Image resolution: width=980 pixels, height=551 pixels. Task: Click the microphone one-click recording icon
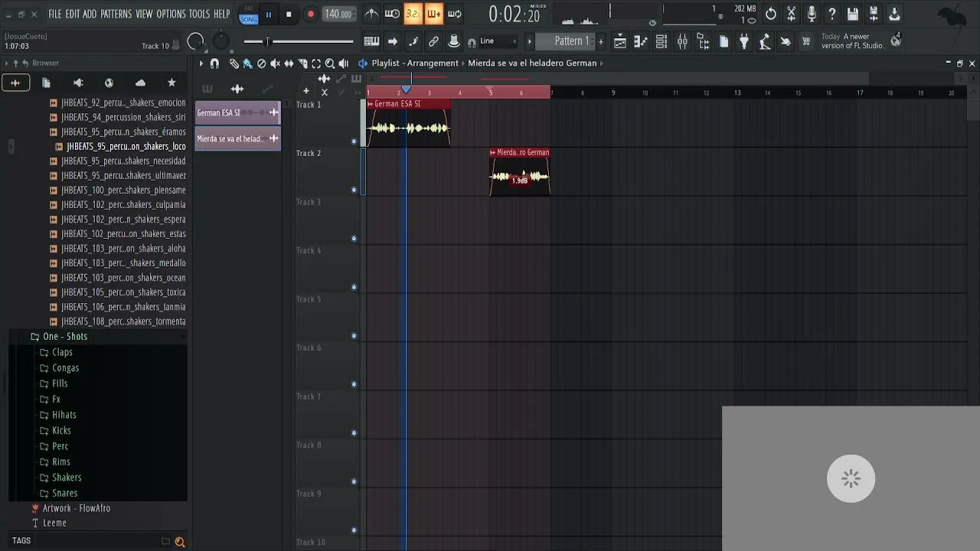pyautogui.click(x=812, y=14)
